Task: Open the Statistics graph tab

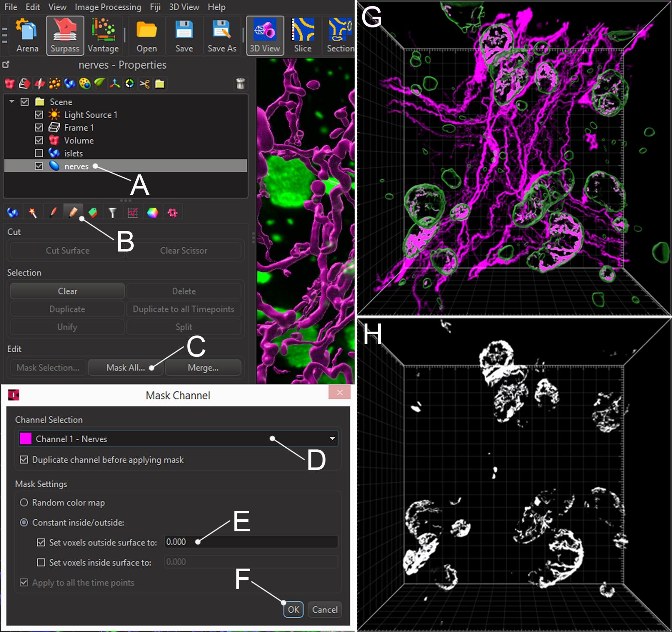Action: click(133, 212)
